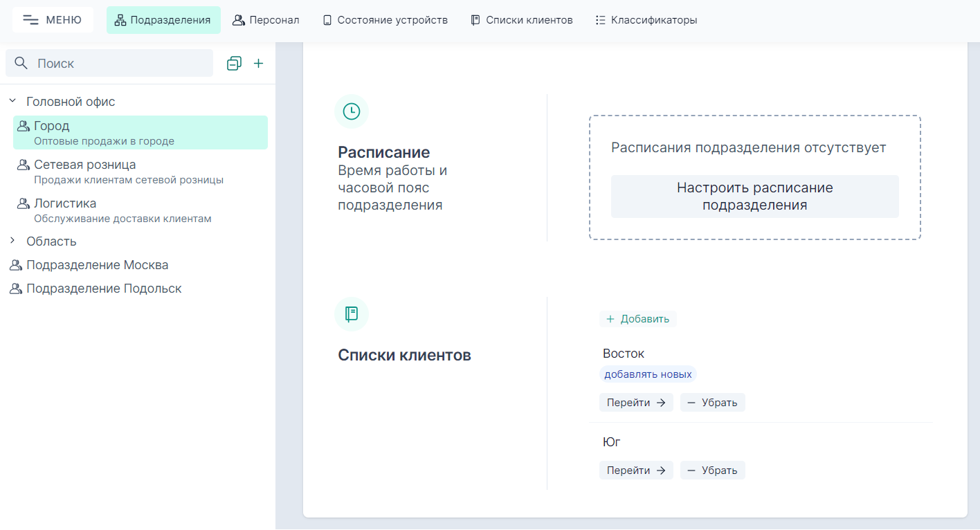
Task: Click Убрать to remove the Восток list
Action: (712, 402)
